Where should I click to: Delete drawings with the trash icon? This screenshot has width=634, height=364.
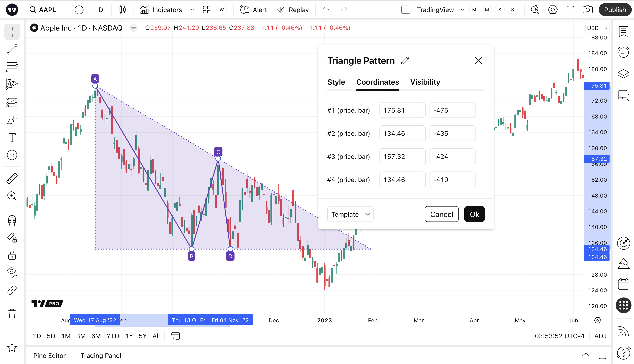[x=12, y=313]
